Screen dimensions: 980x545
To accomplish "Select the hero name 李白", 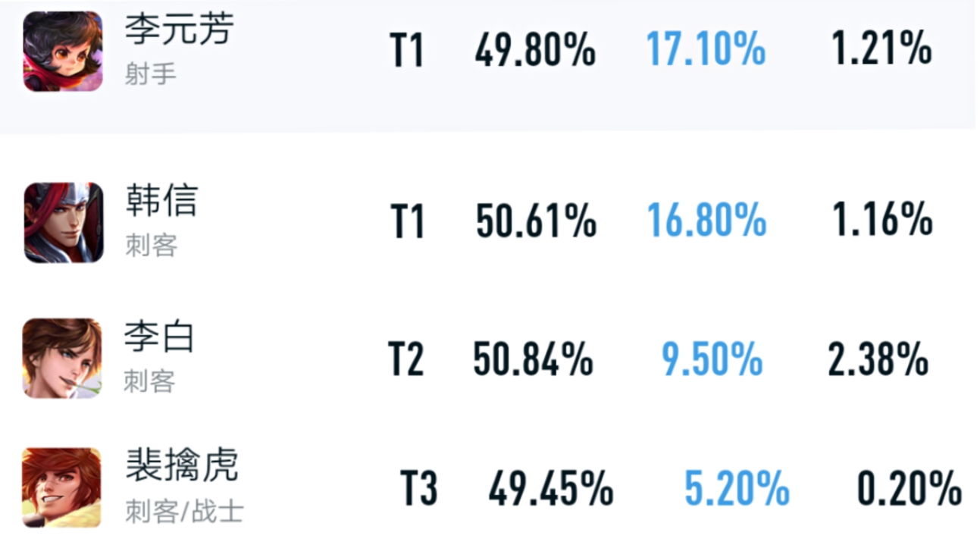I will 160,337.
